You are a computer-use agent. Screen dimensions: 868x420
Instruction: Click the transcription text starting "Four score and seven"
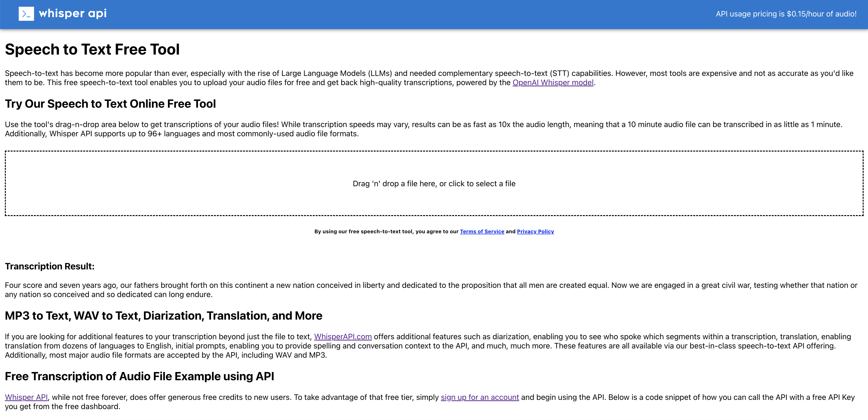tap(431, 290)
